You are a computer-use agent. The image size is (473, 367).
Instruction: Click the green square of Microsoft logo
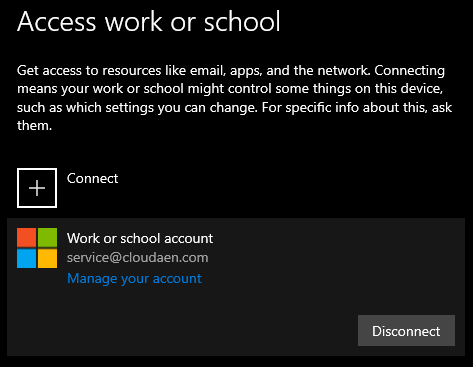47,238
